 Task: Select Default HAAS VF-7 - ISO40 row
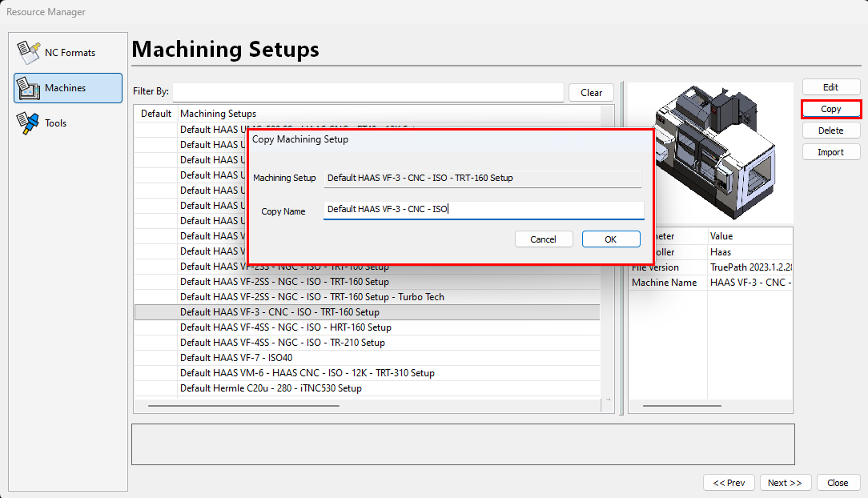[367, 358]
